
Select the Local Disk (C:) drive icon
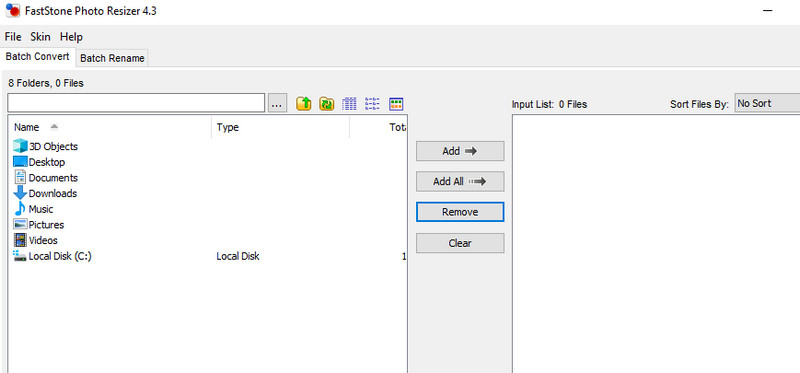(x=20, y=256)
